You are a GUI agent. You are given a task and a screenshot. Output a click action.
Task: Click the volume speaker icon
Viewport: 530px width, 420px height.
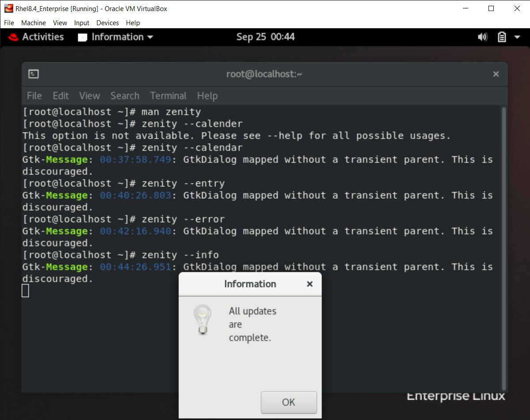482,37
